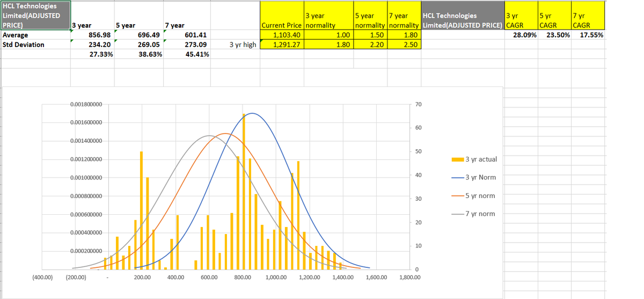Click the 3 year average 856.98 cell

93,35
